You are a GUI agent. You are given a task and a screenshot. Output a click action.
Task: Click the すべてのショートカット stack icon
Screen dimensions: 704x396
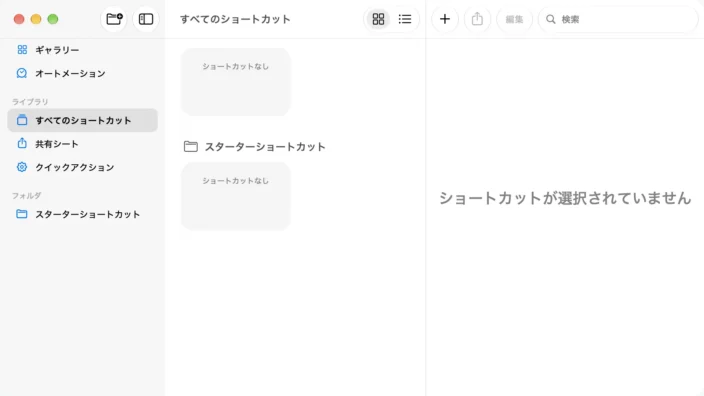pyautogui.click(x=22, y=120)
